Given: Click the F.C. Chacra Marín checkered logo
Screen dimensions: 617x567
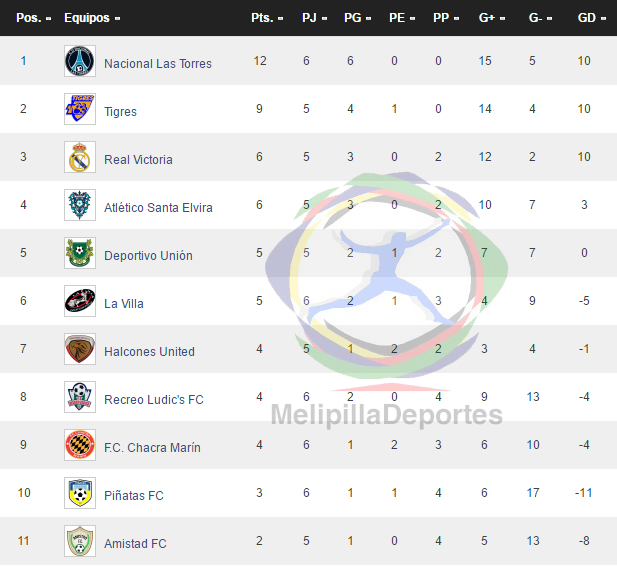Looking at the screenshot, I should click(80, 445).
